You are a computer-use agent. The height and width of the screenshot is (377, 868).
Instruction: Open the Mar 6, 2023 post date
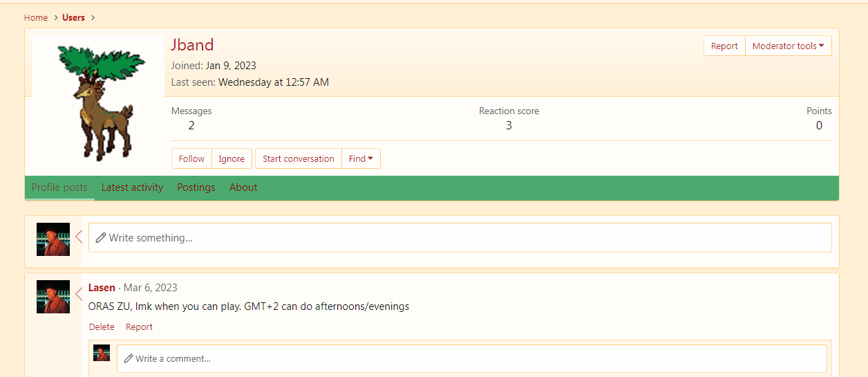151,288
